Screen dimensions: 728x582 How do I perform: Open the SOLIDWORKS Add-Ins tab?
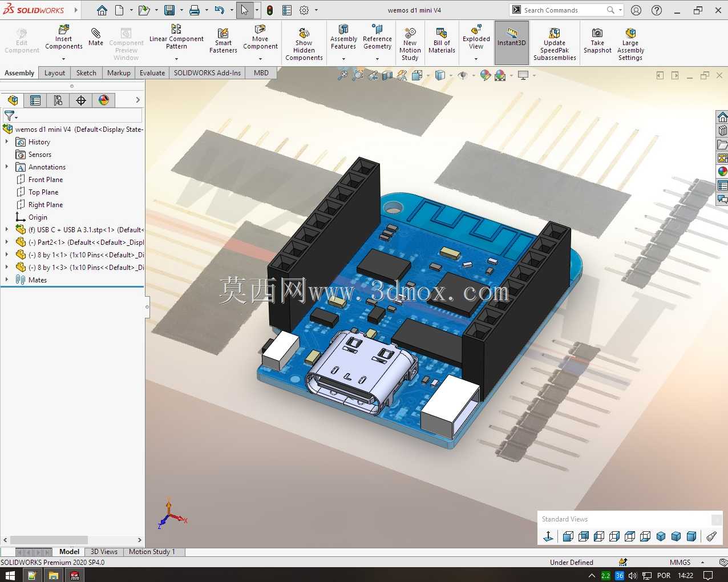(x=207, y=73)
